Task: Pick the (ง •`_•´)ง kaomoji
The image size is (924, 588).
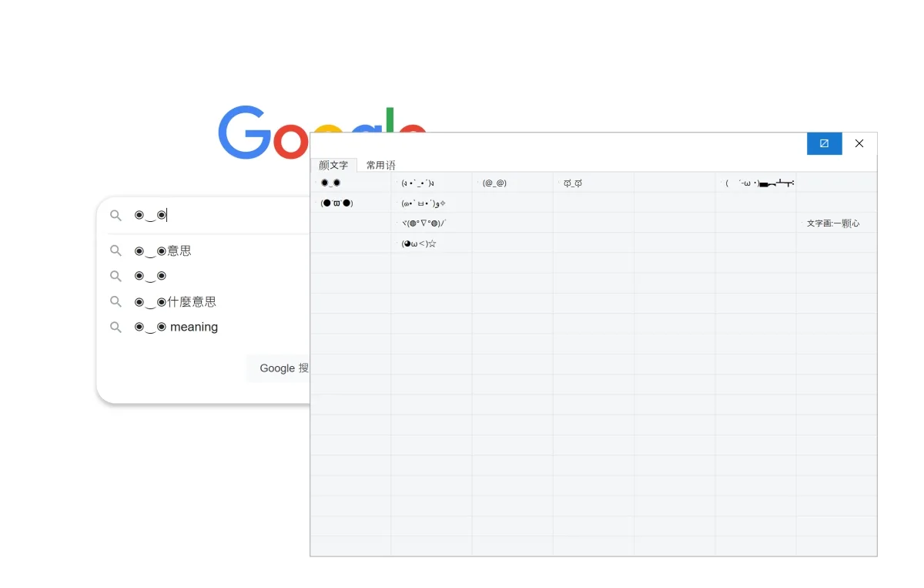Action: (x=431, y=183)
